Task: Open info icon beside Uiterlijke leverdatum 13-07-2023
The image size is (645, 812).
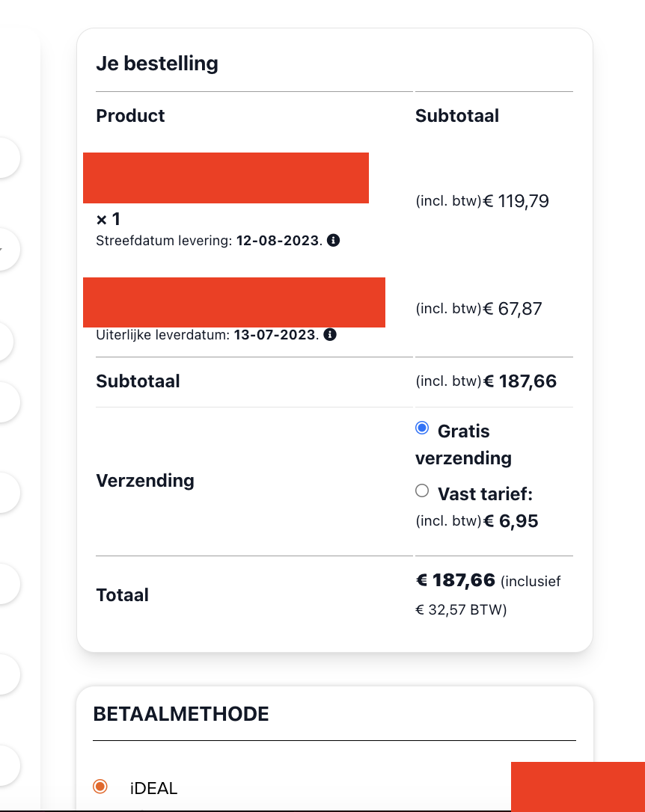Action: 330,334
